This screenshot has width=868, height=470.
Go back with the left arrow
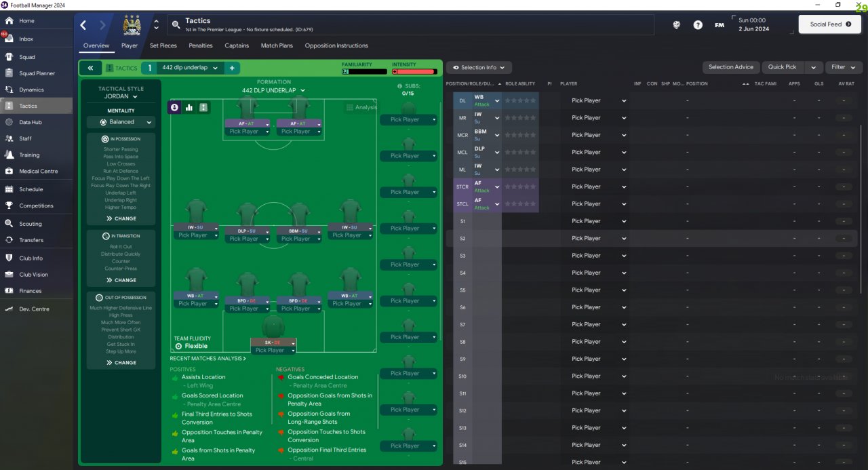click(x=83, y=25)
